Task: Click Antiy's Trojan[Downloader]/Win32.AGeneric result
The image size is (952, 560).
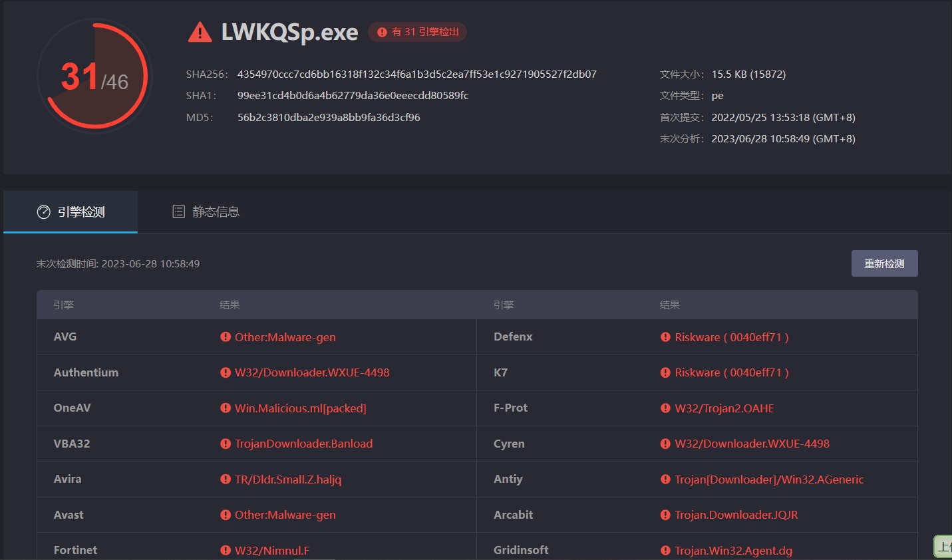Action: pyautogui.click(x=769, y=480)
